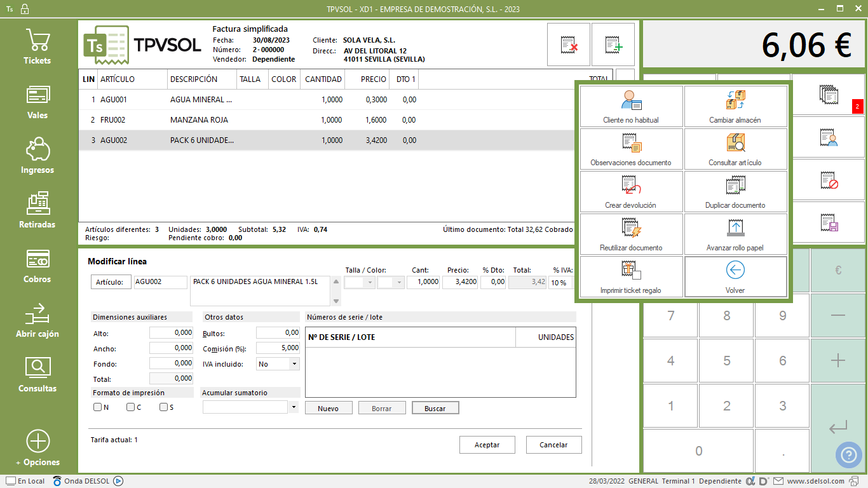
Task: Play Onda DELSOL in status bar
Action: tap(118, 481)
